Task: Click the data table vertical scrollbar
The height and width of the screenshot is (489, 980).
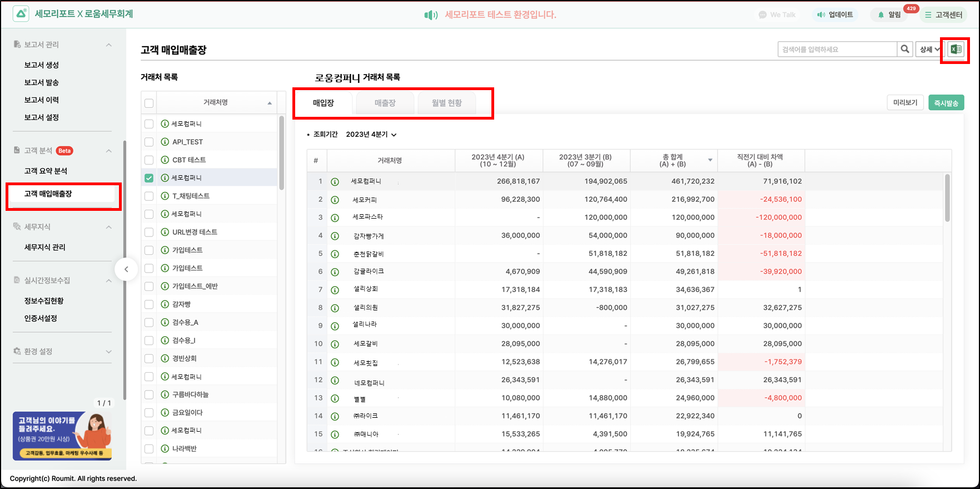Action: (x=947, y=199)
